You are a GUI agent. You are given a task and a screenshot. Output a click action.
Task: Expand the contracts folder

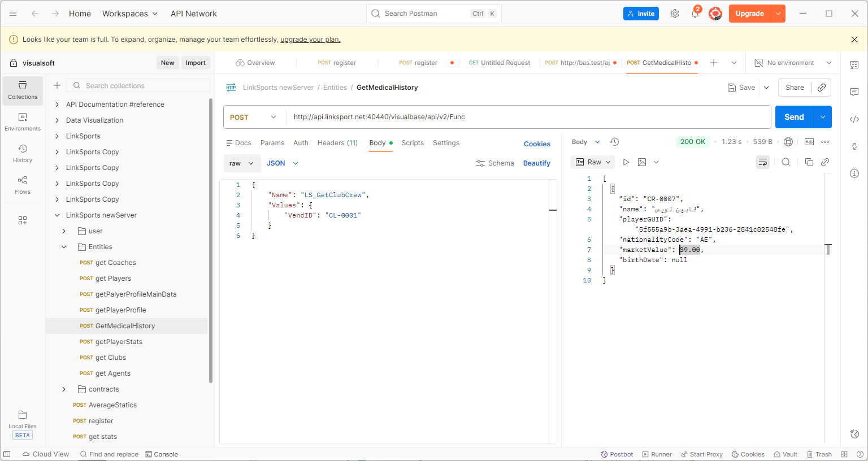tap(64, 389)
